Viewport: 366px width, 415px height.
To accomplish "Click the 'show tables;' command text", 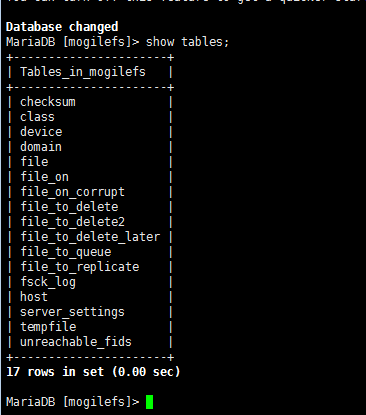I will click(187, 42).
